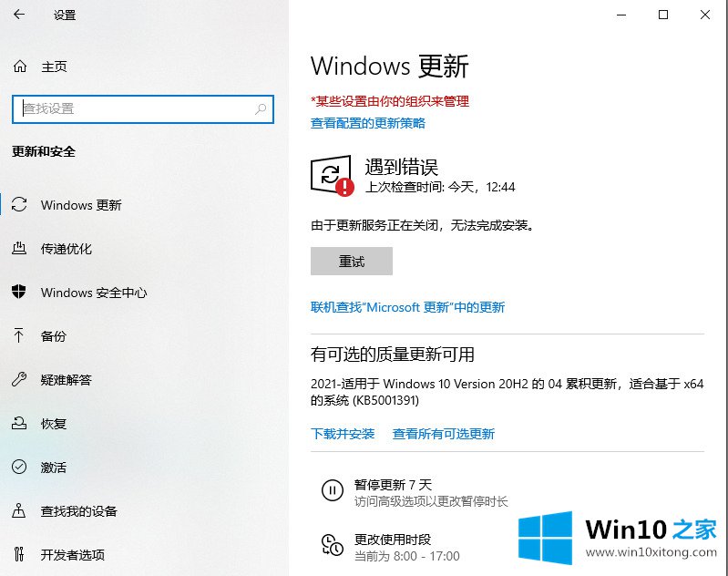Click the Windows 安全中心 shield icon
The image size is (728, 576).
[x=19, y=292]
